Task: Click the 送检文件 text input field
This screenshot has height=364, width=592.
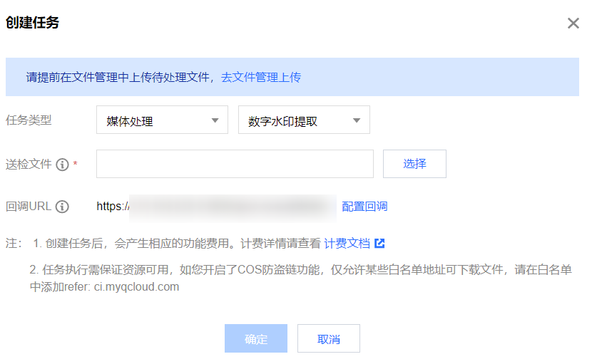Action: tap(235, 164)
